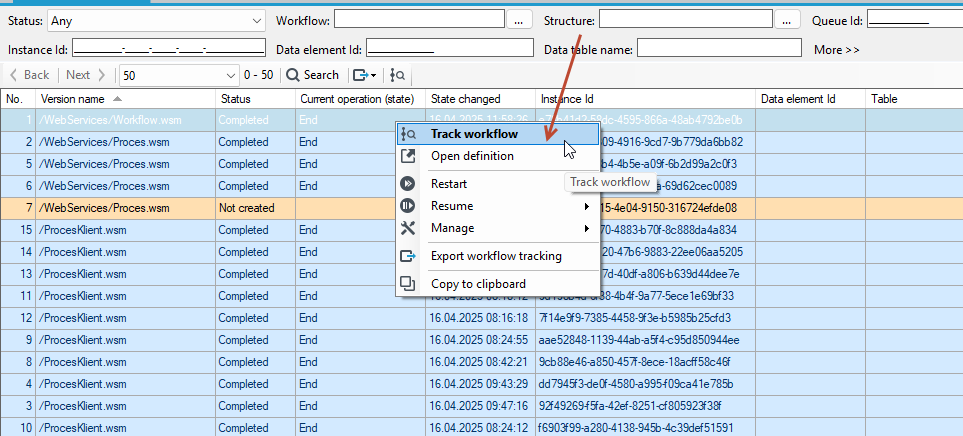Click instance id dd7945f3-de0f-4580-a995-f09ca41e785b
This screenshot has width=963, height=436.
[x=636, y=384]
